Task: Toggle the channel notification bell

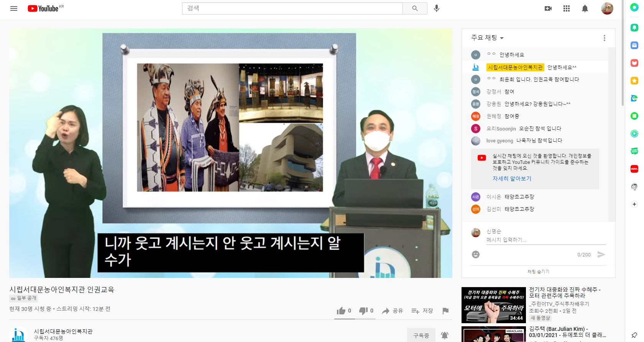Action: point(445,335)
